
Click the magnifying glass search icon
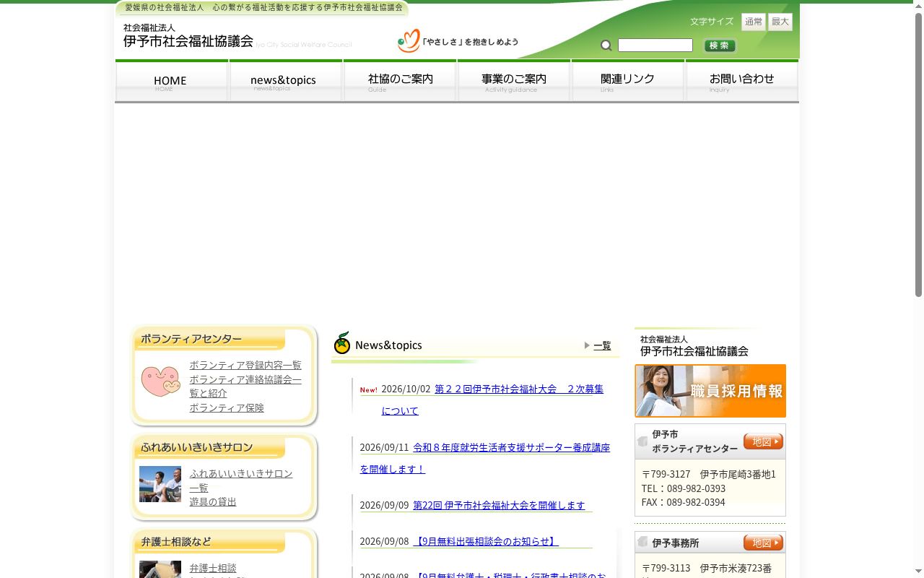click(606, 46)
